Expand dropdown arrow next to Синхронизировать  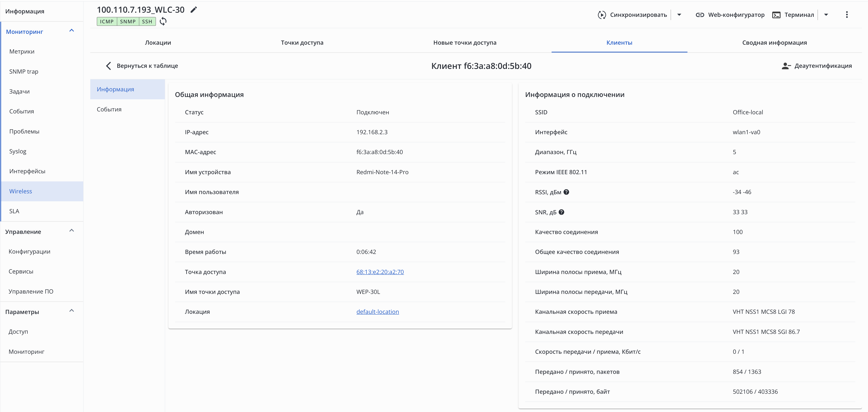tap(679, 15)
